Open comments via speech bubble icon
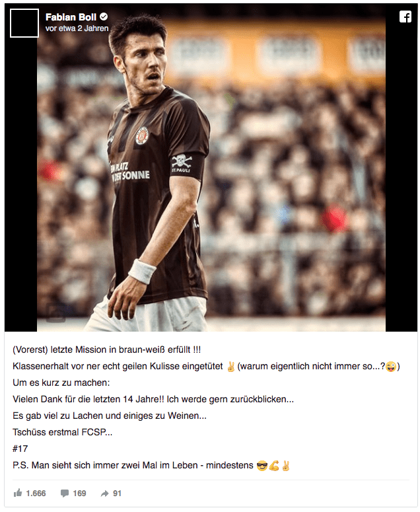This screenshot has width=420, height=512. coord(65,494)
